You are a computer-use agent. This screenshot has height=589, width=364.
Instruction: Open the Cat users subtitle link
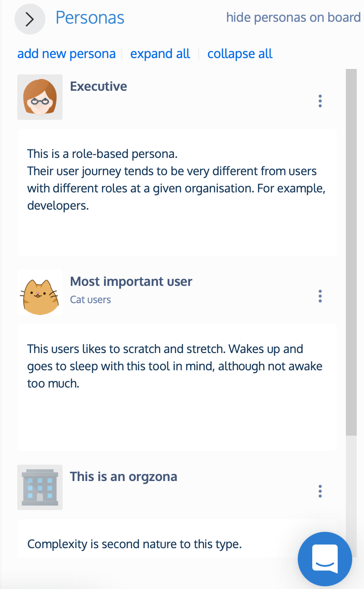pos(90,299)
